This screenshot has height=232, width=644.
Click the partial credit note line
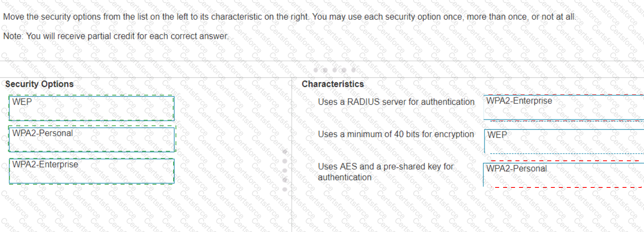pyautogui.click(x=116, y=36)
